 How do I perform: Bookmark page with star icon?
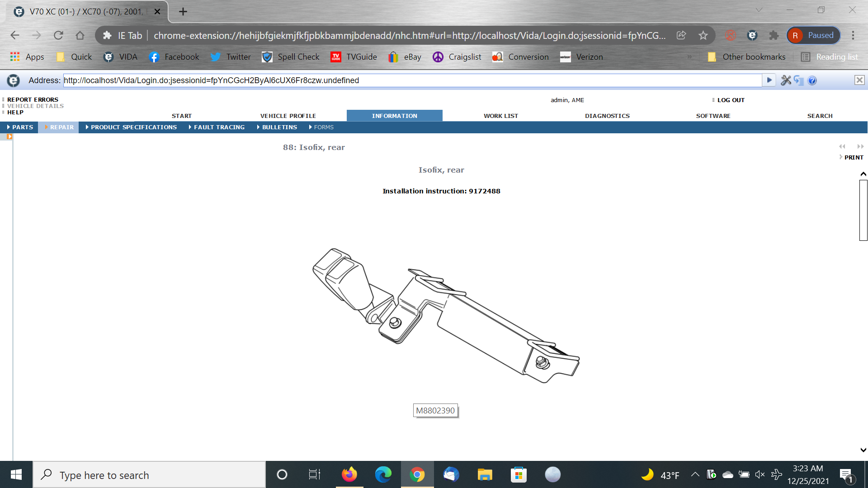(703, 35)
